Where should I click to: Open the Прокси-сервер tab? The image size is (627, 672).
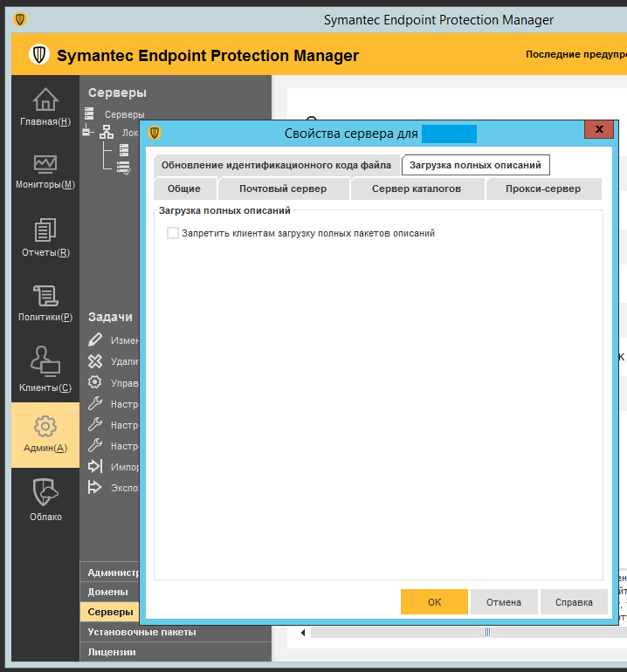[543, 189]
